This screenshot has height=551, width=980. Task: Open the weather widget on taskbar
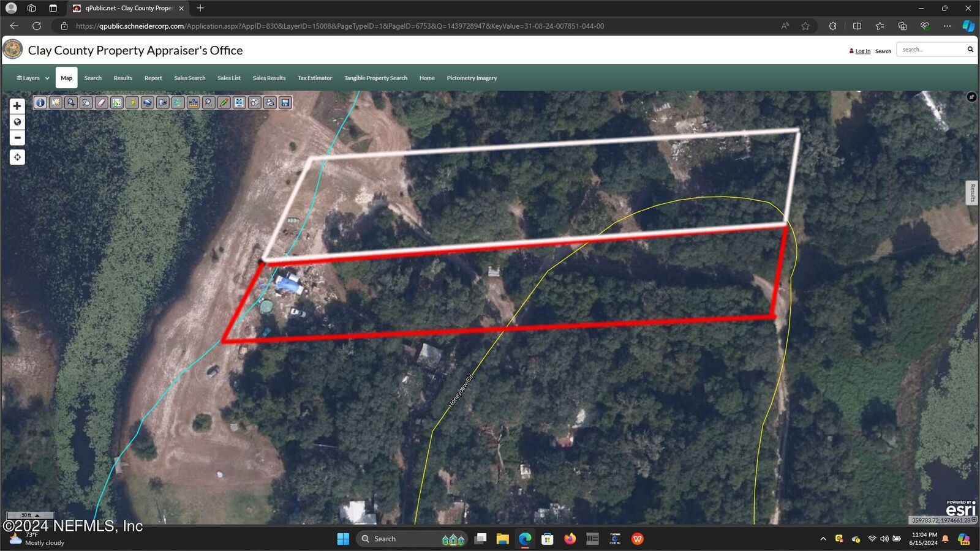[x=37, y=539]
